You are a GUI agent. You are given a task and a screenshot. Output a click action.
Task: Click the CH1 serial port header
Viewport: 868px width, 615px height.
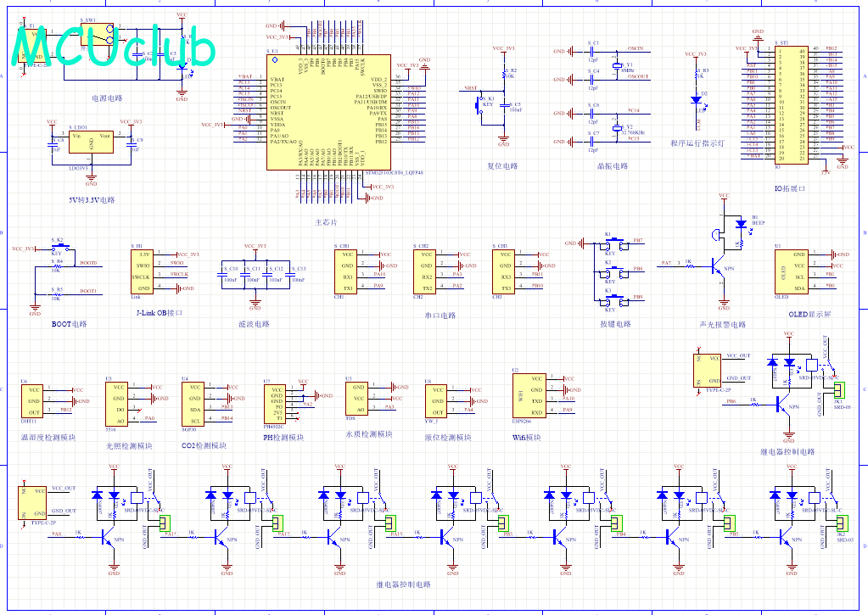tap(345, 271)
